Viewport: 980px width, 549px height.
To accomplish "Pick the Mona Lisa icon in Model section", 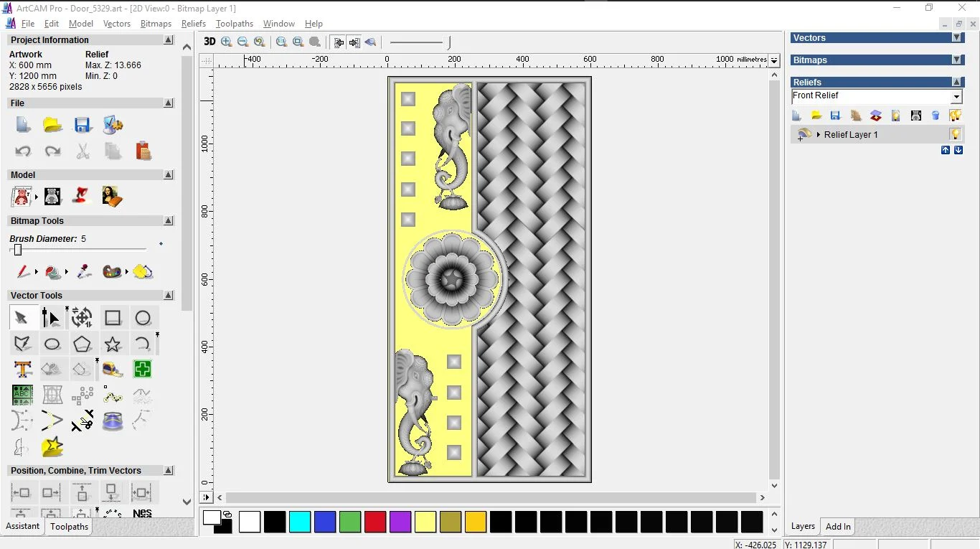I will pyautogui.click(x=112, y=196).
